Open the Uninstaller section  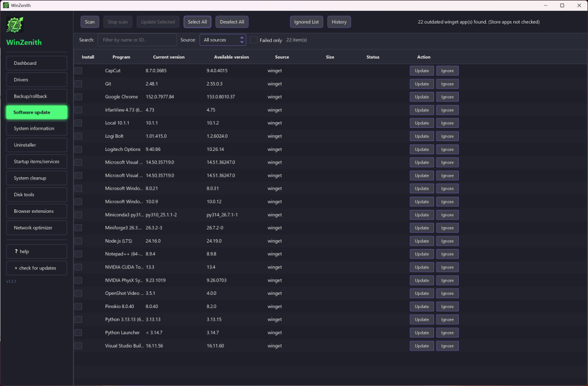[37, 145]
